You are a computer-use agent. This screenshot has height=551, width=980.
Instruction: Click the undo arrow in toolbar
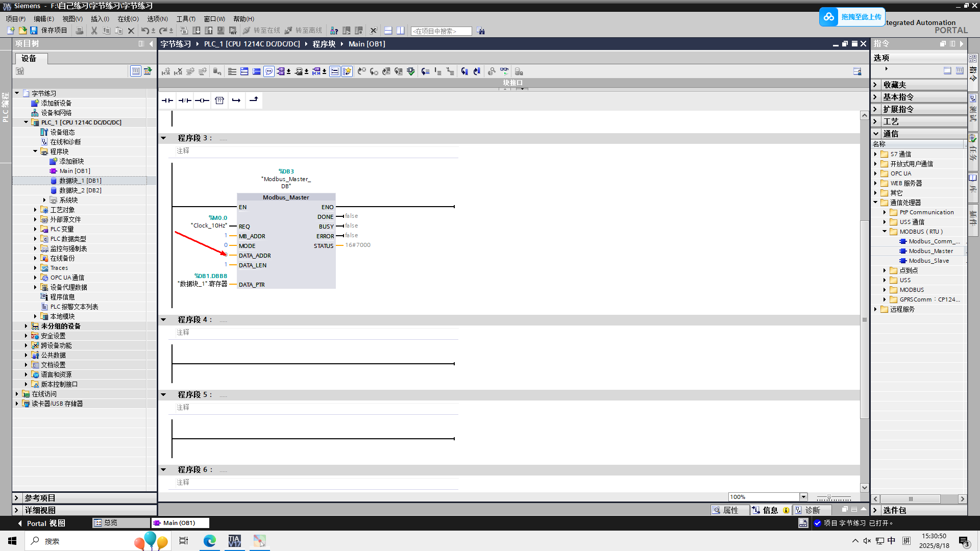(x=145, y=31)
